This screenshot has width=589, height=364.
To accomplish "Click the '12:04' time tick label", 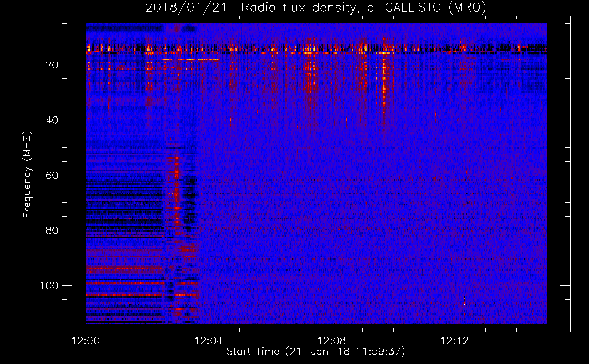I will (209, 341).
